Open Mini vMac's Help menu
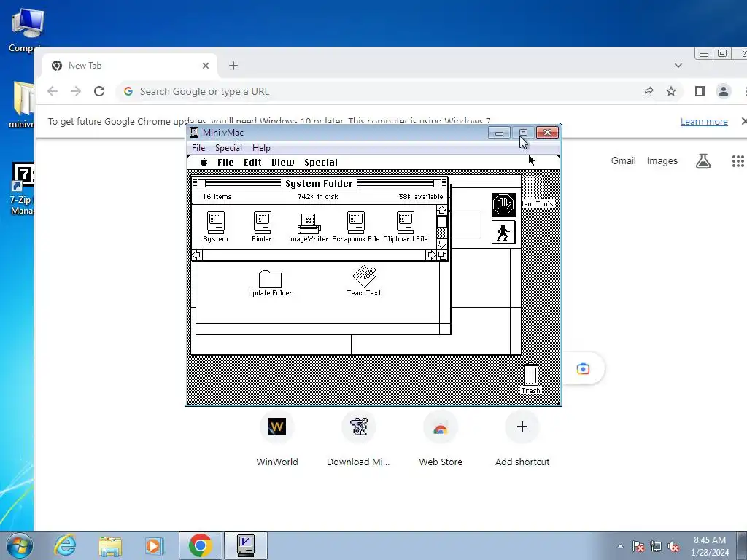This screenshot has width=747, height=560. point(261,147)
